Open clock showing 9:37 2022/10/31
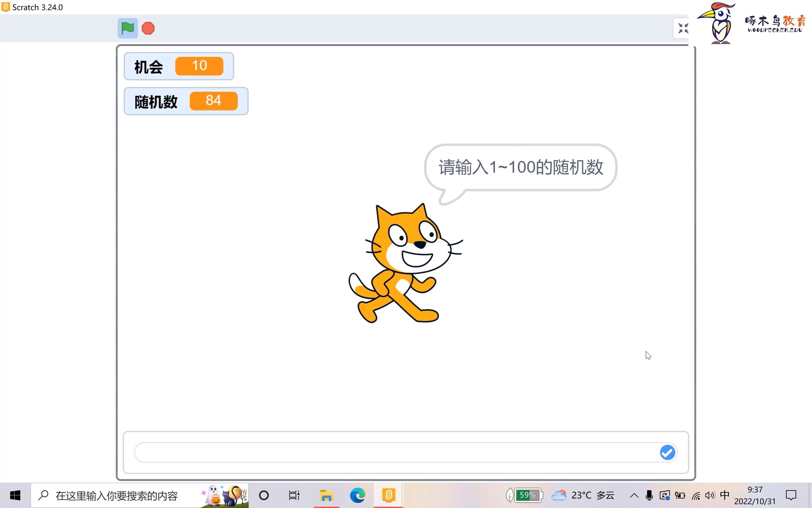This screenshot has height=508, width=812. [755, 495]
